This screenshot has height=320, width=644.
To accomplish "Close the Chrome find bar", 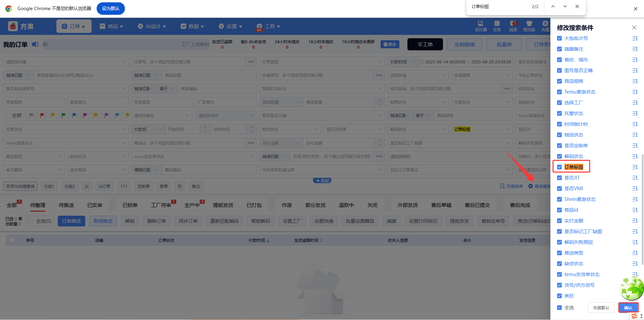I will click(x=577, y=6).
